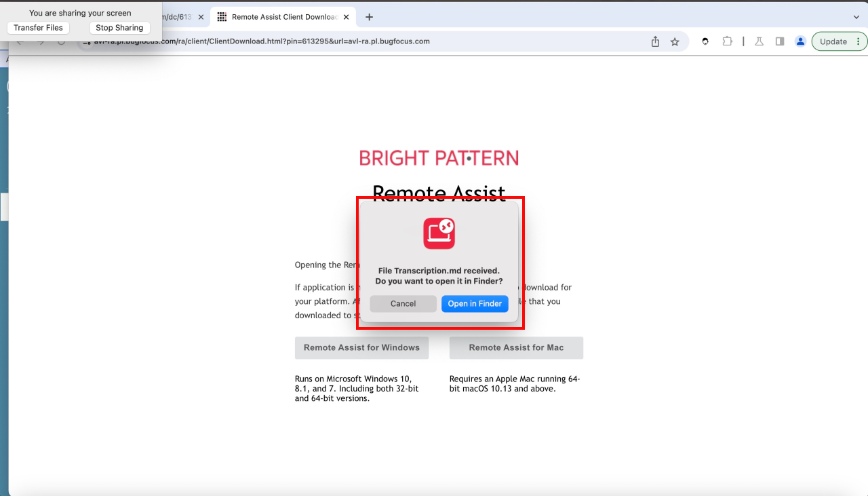This screenshot has width=868, height=496.
Task: Click the Bright Pattern logo
Action: 439,158
